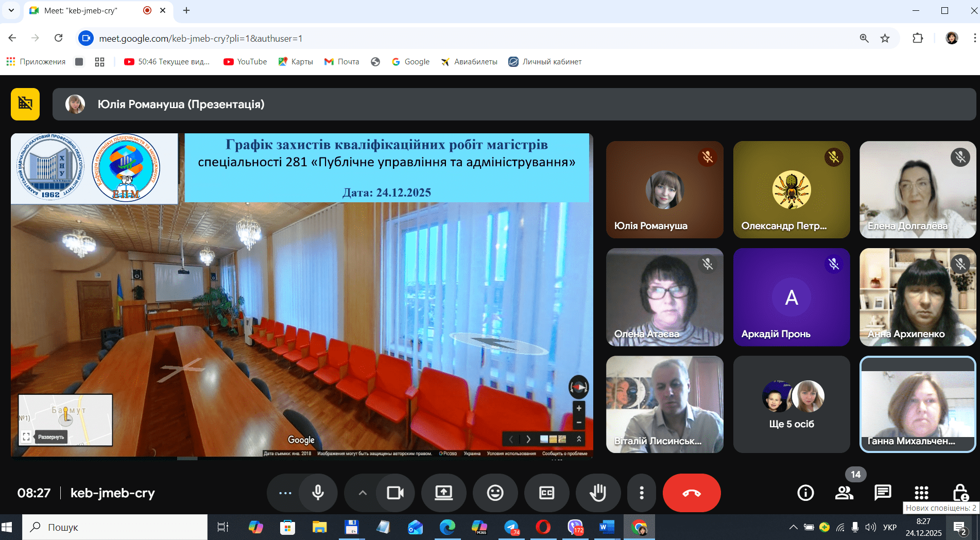This screenshot has width=980, height=540.
Task: Expand camera settings chevron arrow
Action: [363, 493]
